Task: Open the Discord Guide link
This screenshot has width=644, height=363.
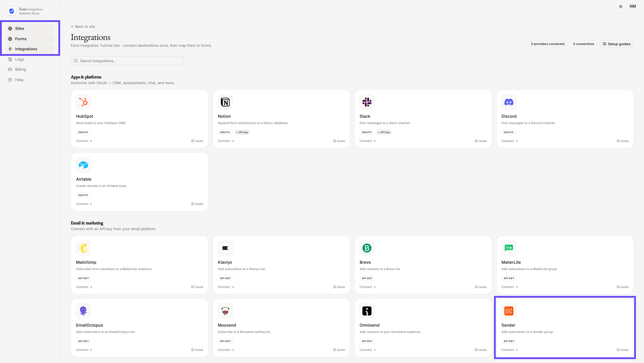Action: point(623,141)
